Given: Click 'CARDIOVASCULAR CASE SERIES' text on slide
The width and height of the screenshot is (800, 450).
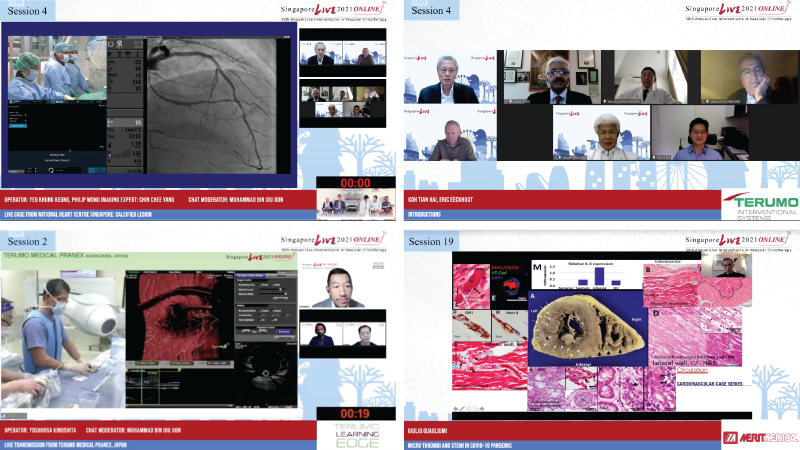Looking at the screenshot, I should 709,384.
